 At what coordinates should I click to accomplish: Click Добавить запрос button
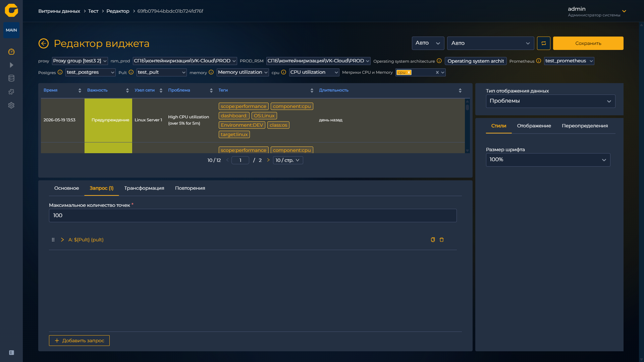point(79,341)
